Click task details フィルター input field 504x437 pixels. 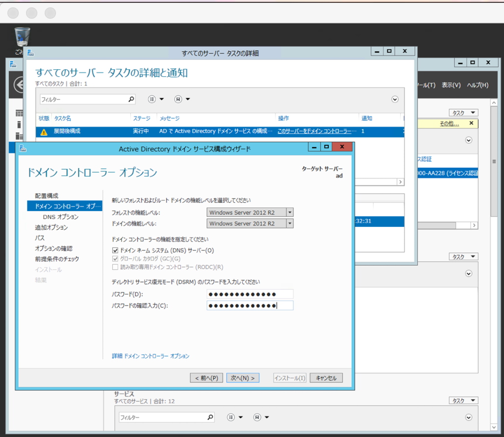[84, 99]
